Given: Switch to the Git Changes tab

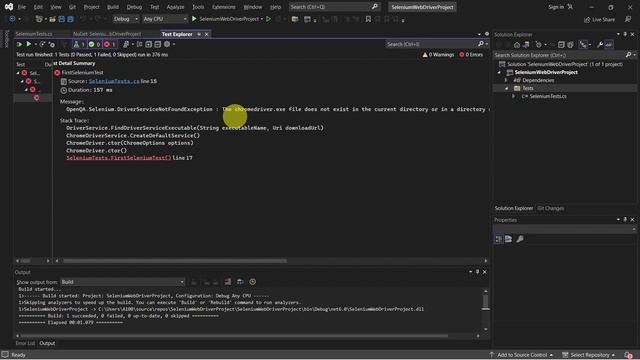Looking at the screenshot, I should (551, 208).
